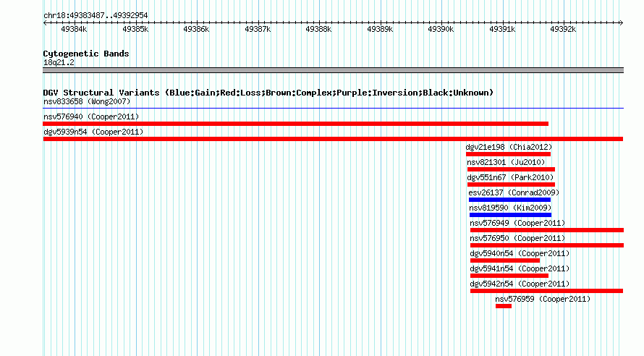Click the 49384k ruler tick label
The height and width of the screenshot is (356, 644).
click(74, 29)
